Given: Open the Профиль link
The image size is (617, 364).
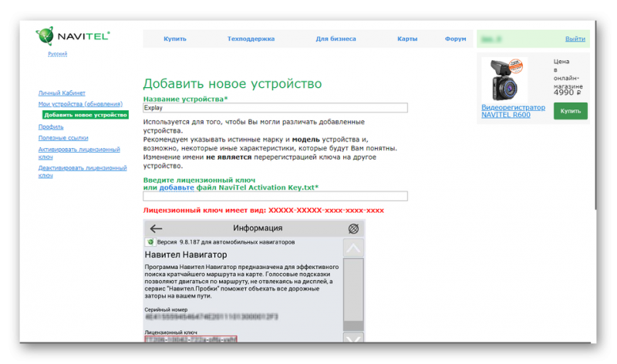Looking at the screenshot, I should (x=51, y=126).
